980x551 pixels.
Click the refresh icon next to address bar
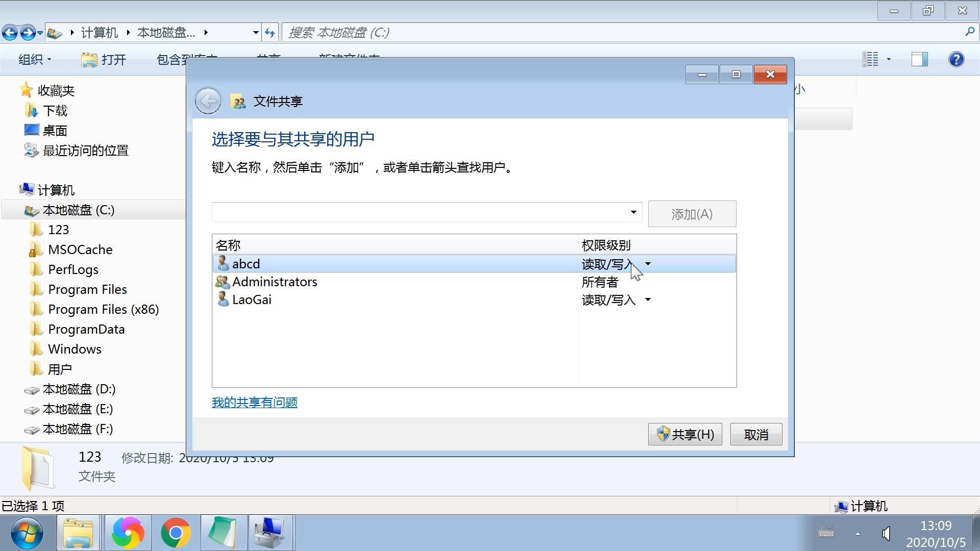270,32
